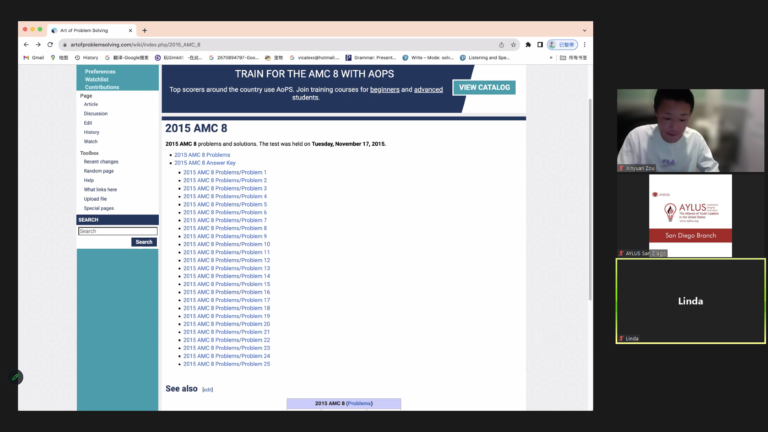Select Linda's participant tile
This screenshot has height=432, width=768.
690,301
